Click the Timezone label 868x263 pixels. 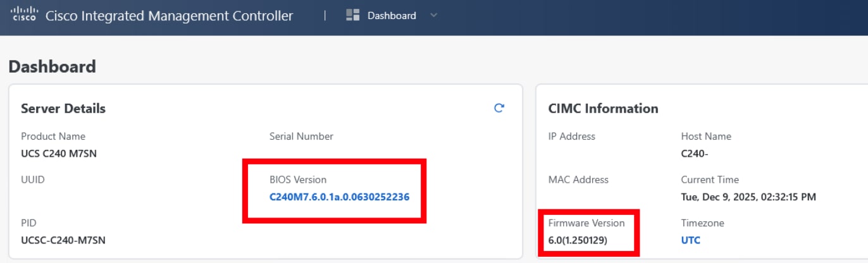[x=702, y=223]
